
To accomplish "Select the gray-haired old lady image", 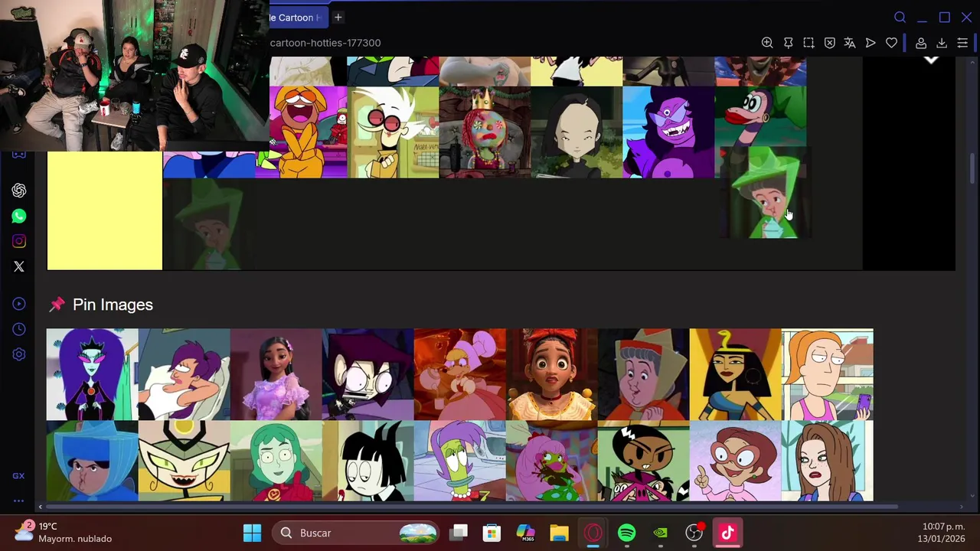I will click(x=643, y=375).
